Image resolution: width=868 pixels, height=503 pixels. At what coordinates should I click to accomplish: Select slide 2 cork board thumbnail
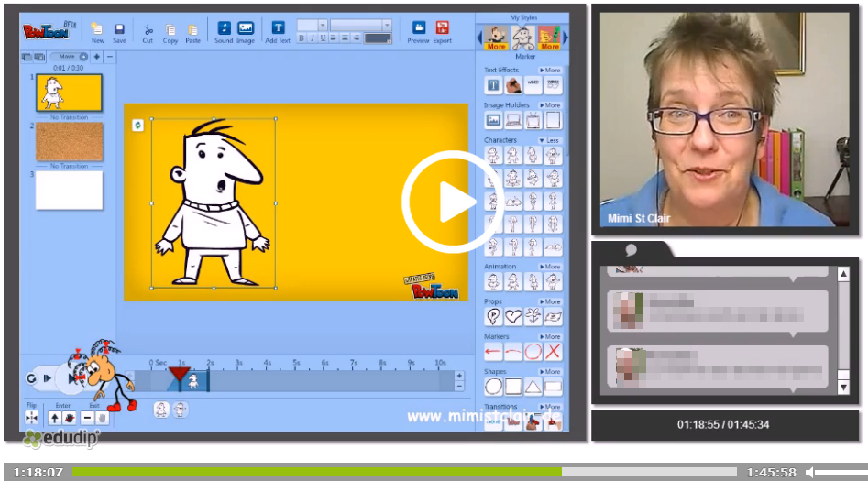tap(69, 142)
